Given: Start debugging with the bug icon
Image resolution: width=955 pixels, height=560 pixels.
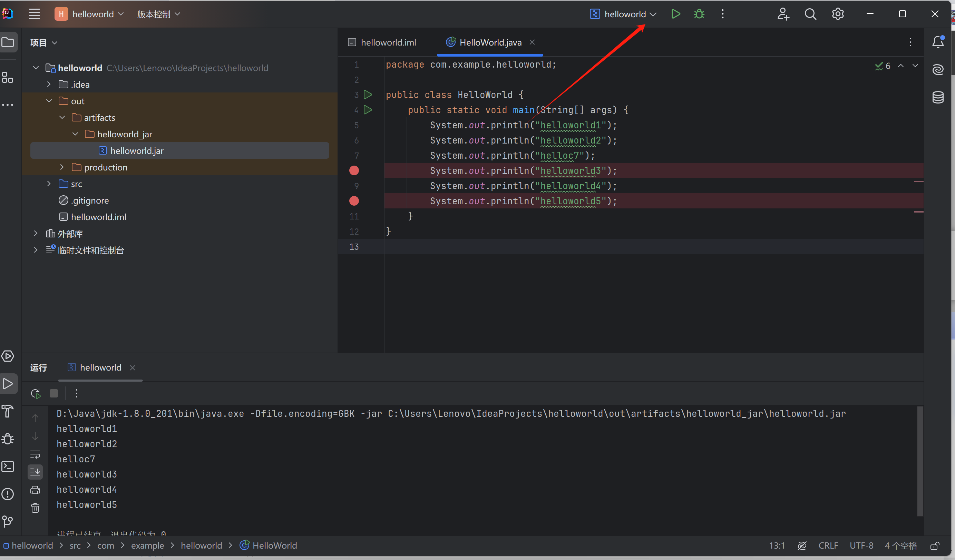Looking at the screenshot, I should [x=699, y=14].
